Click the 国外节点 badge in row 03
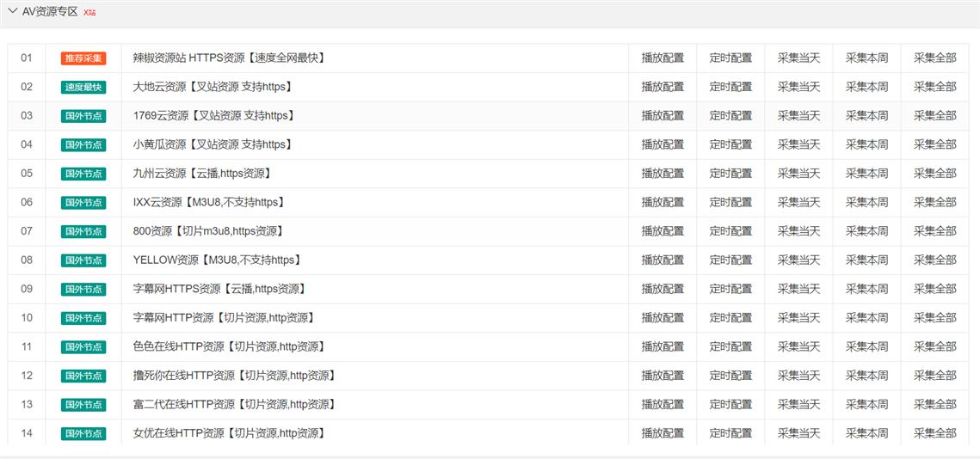The image size is (980, 459). [83, 116]
